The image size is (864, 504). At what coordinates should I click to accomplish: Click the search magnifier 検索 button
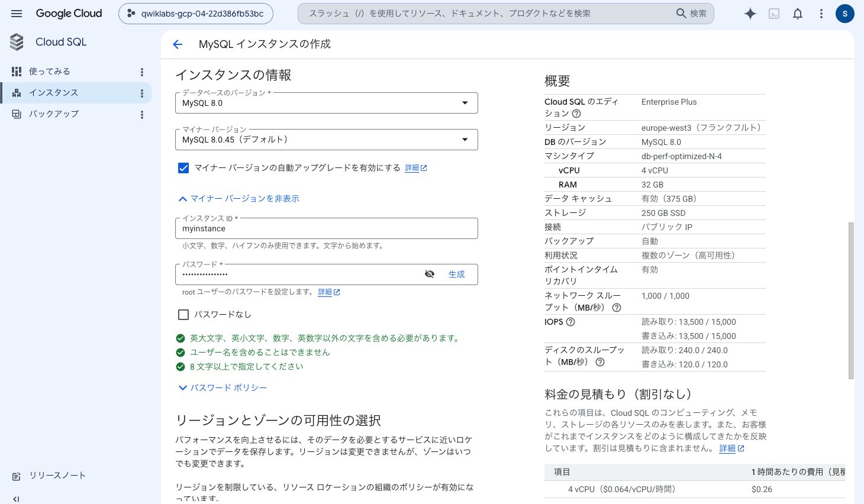tap(691, 14)
